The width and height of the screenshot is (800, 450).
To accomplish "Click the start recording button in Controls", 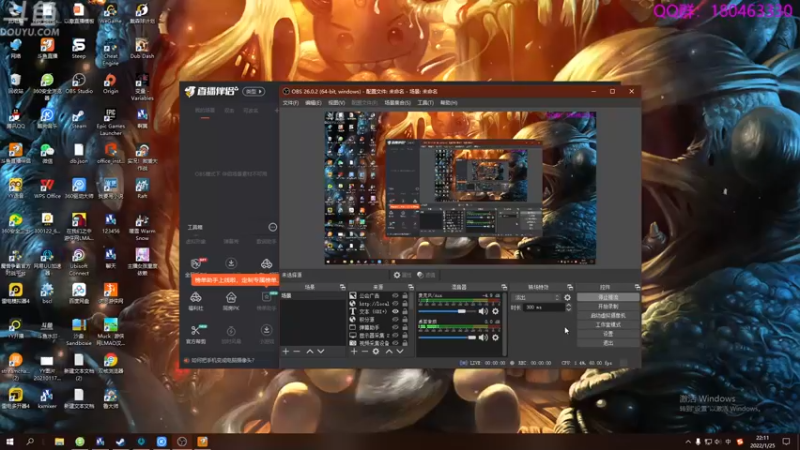I will (608, 306).
